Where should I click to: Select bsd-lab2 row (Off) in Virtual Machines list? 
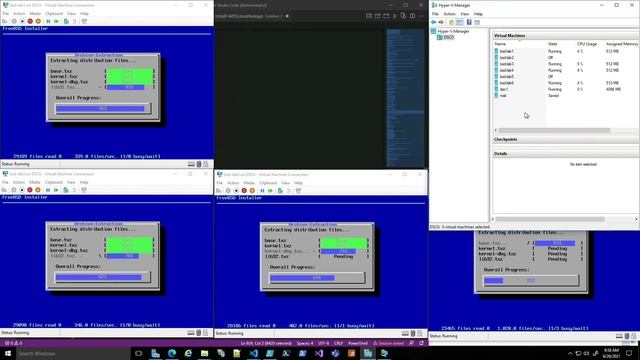pos(566,58)
